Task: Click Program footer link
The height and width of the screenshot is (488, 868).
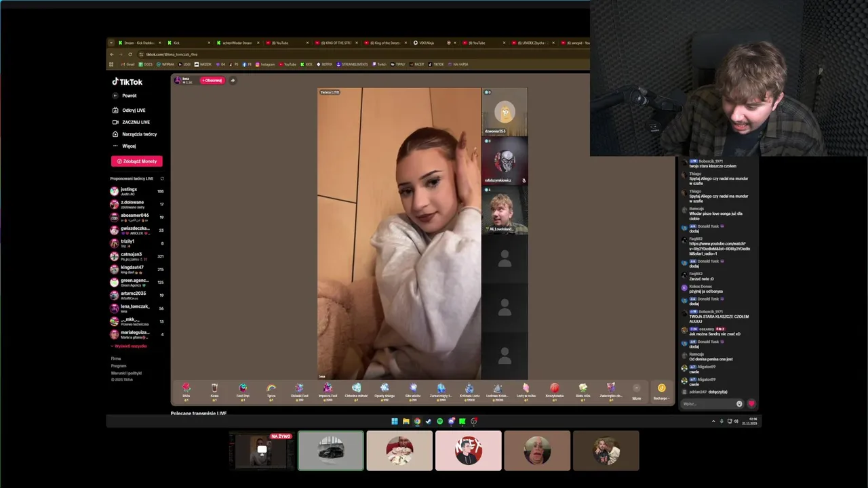Action: 119,365
